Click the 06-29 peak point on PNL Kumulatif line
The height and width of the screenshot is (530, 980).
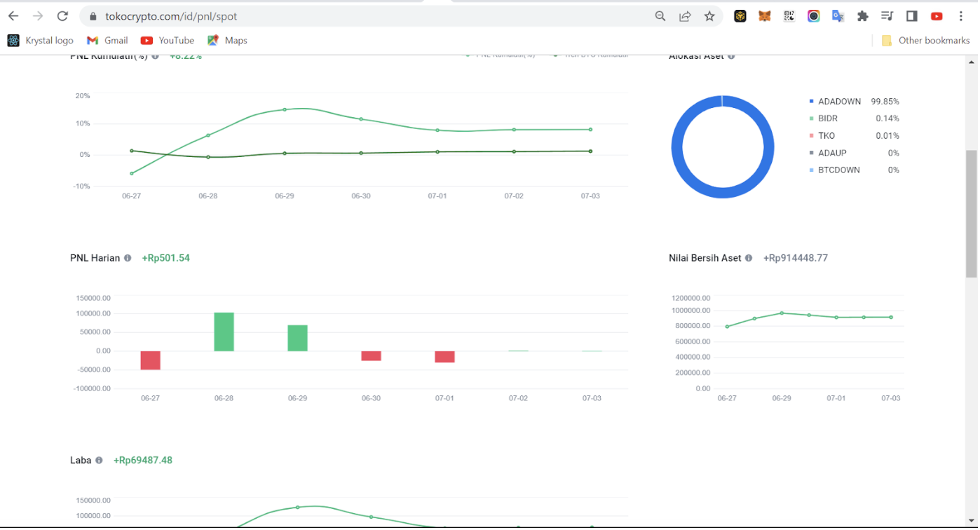pyautogui.click(x=285, y=109)
